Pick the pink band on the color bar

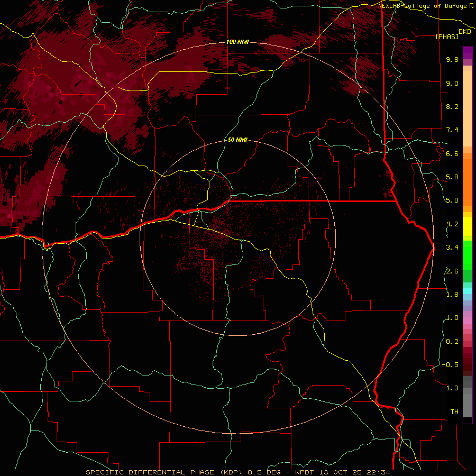(467, 321)
